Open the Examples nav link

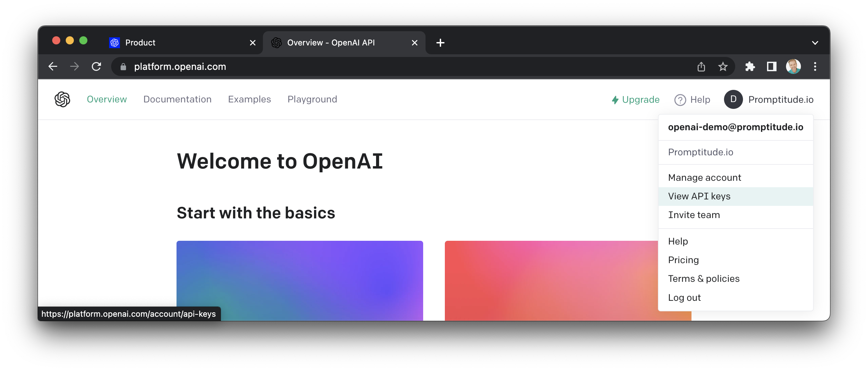pyautogui.click(x=249, y=99)
